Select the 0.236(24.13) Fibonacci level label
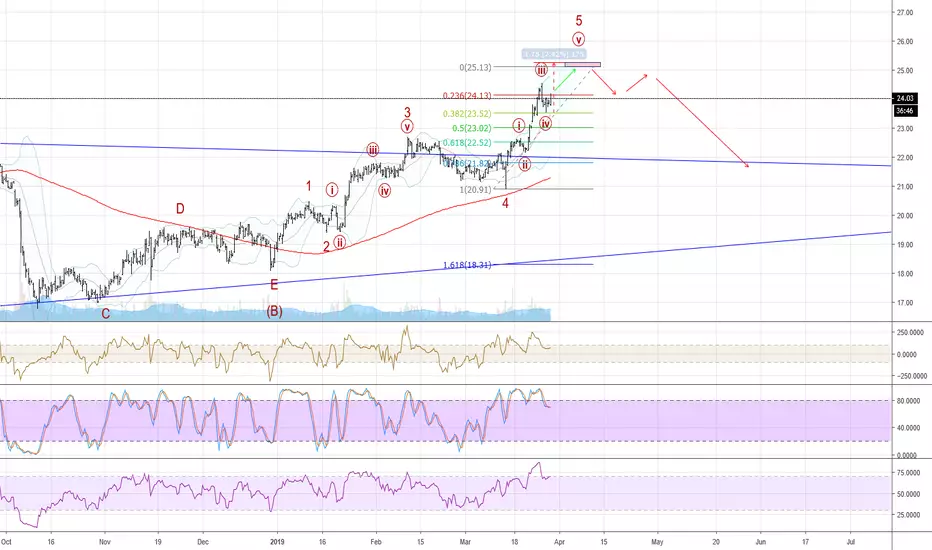 [x=467, y=96]
